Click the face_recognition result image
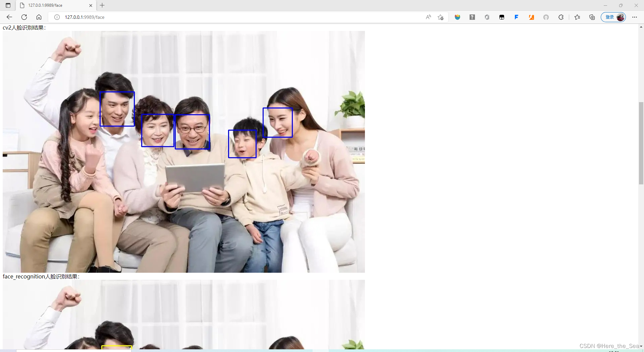 184,315
